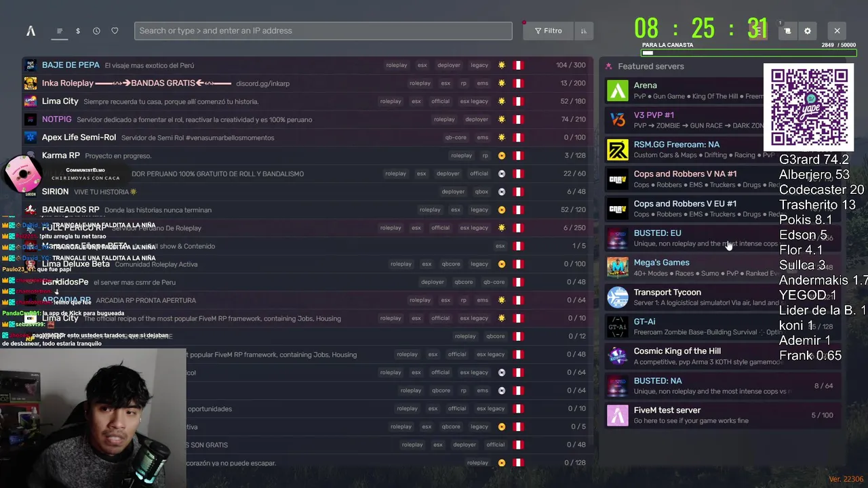
Task: Click the BUSTED: NA logo icon
Action: coord(617,386)
